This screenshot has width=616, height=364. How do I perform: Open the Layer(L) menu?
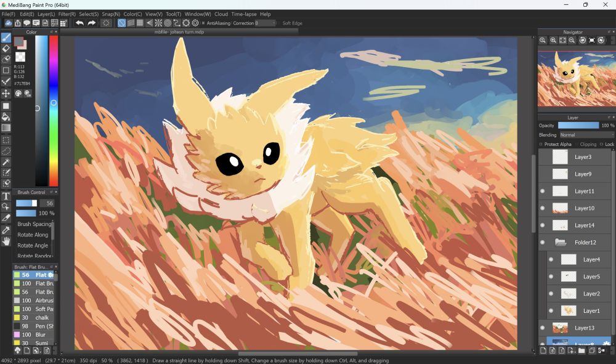pyautogui.click(x=46, y=14)
